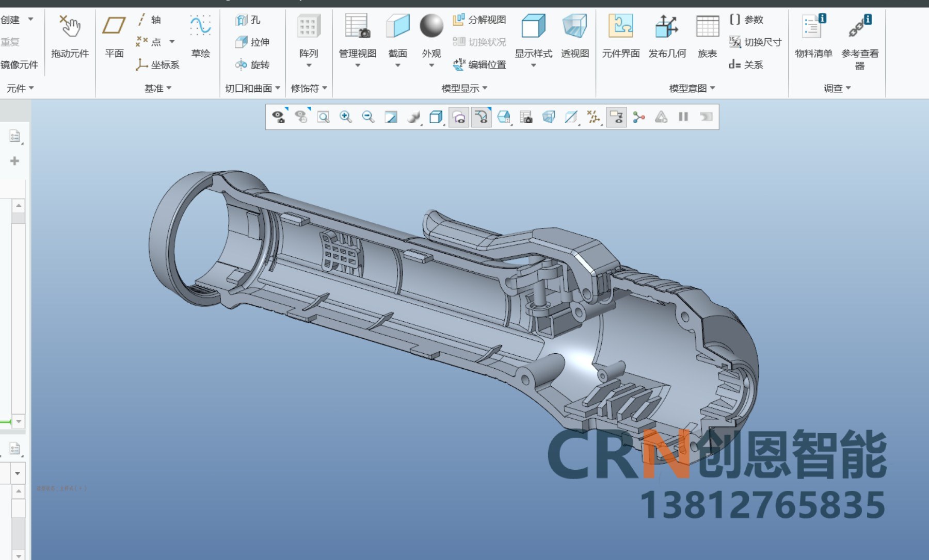Open the Pattern (阵列) dropdown arrow

(309, 65)
